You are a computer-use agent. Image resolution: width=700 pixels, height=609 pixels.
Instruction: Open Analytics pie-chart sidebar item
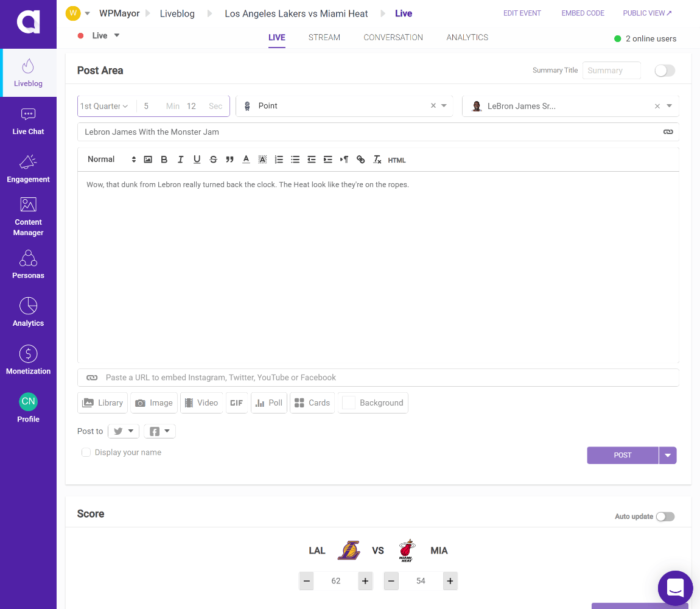click(28, 313)
